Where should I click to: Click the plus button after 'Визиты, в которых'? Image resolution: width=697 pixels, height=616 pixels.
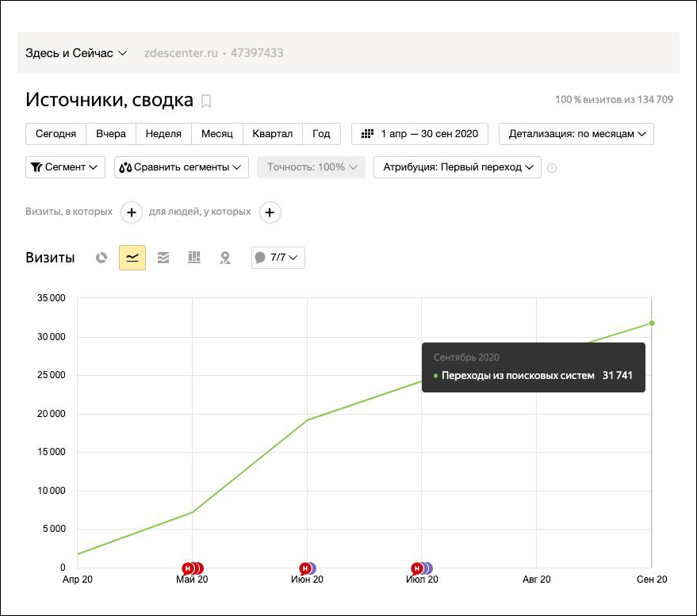click(x=132, y=212)
